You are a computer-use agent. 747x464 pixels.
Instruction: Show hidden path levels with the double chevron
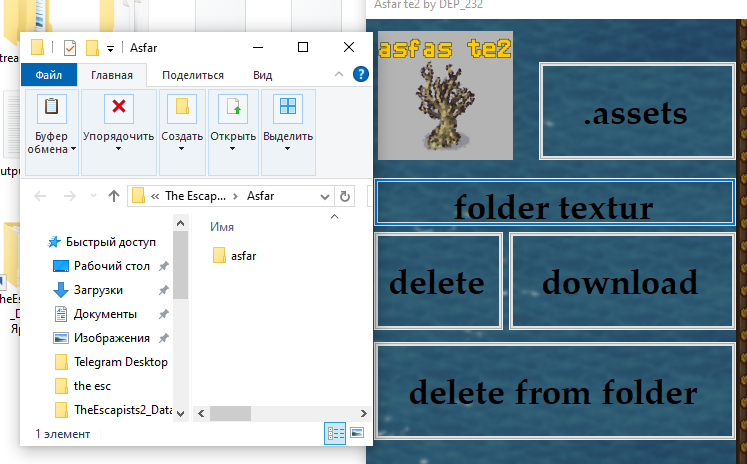point(155,196)
